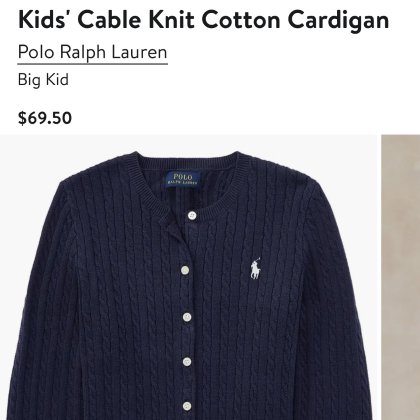Open the Polo Ralph Lauren brand link
This screenshot has width=420, height=420.
point(93,53)
